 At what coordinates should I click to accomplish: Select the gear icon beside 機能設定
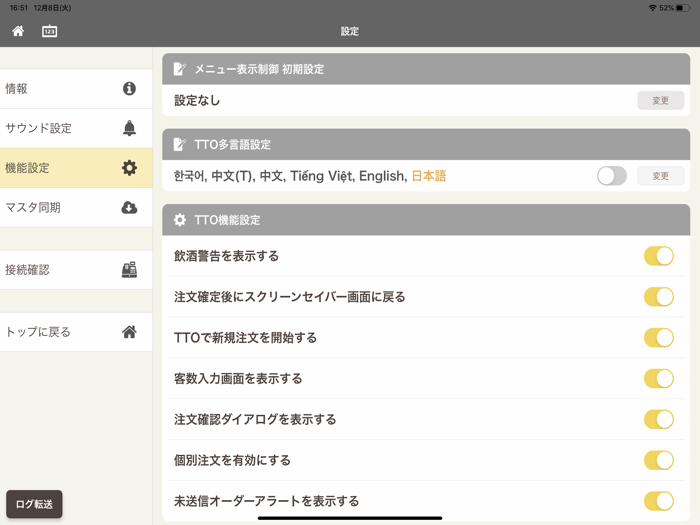coord(129,168)
